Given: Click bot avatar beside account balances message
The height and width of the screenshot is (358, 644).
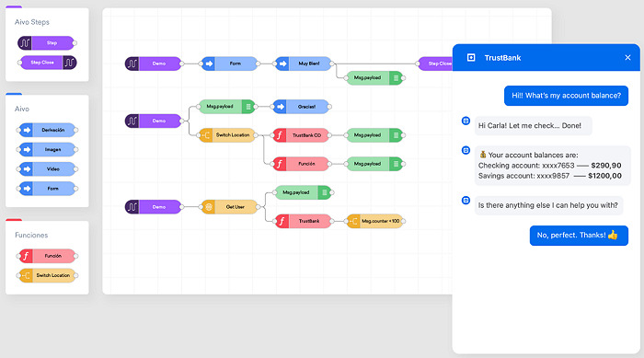Looking at the screenshot, I should click(466, 150).
